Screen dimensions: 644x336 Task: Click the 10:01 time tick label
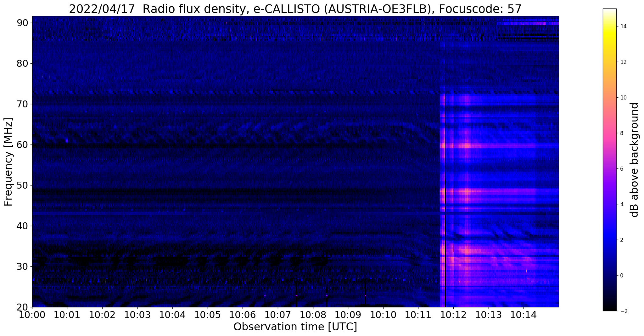pos(67,315)
